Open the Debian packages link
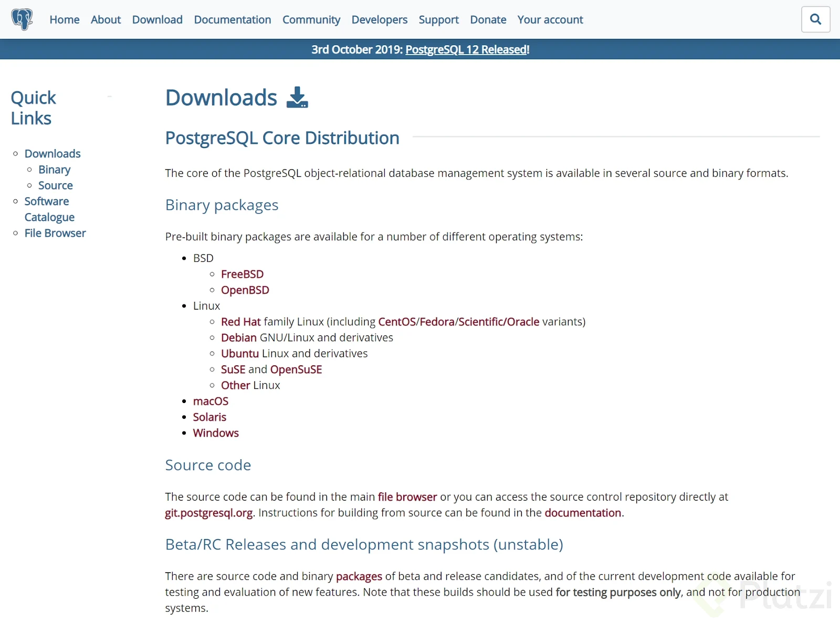This screenshot has height=624, width=840. coord(239,337)
